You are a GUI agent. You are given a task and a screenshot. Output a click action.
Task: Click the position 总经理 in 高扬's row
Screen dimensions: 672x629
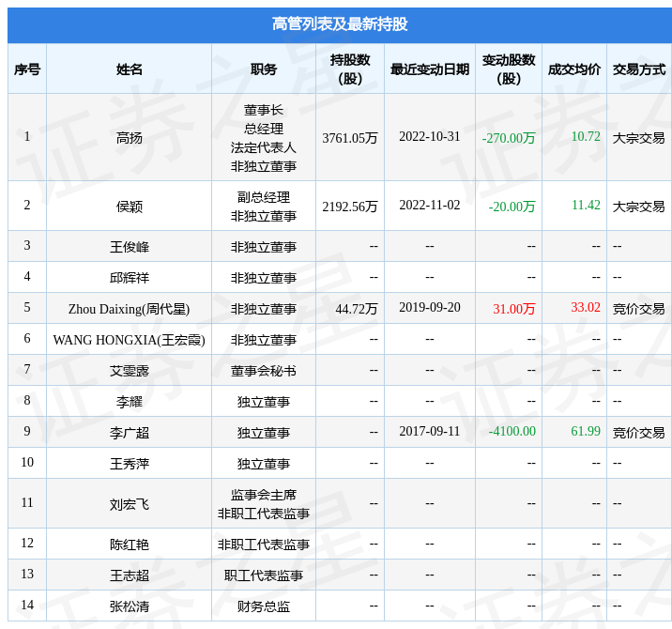(x=264, y=129)
